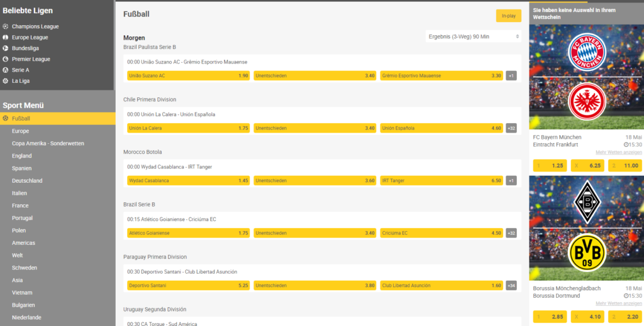This screenshot has height=326, width=644.
Task: Open Europe League in Beliebte Ligen
Action: [x=30, y=37]
